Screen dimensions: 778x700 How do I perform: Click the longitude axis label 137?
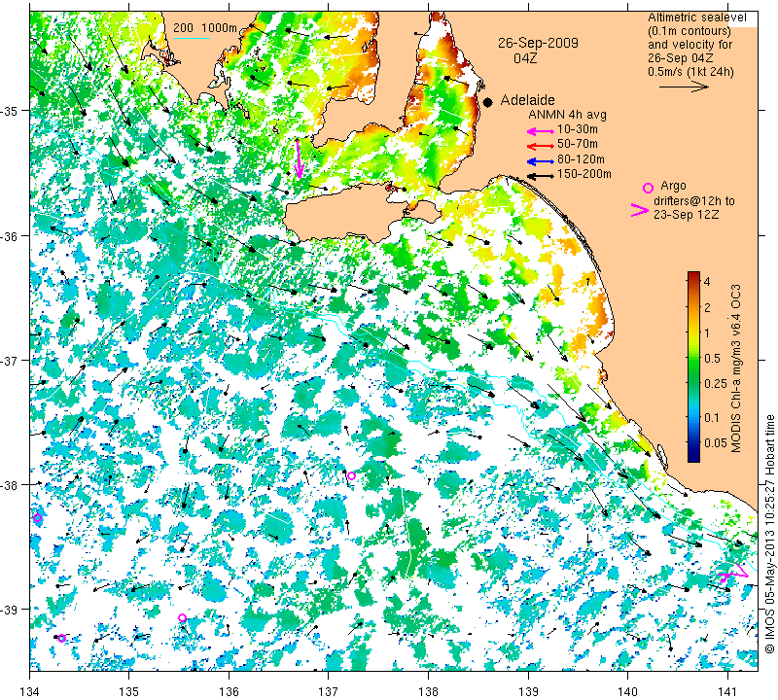pos(329,691)
